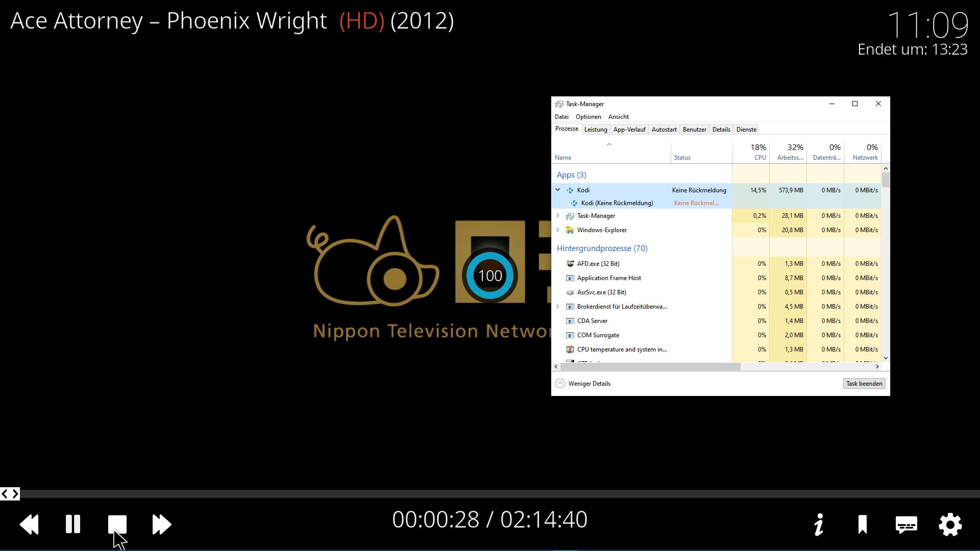The height and width of the screenshot is (551, 980).
Task: Select the Prozesse tab
Action: point(567,129)
